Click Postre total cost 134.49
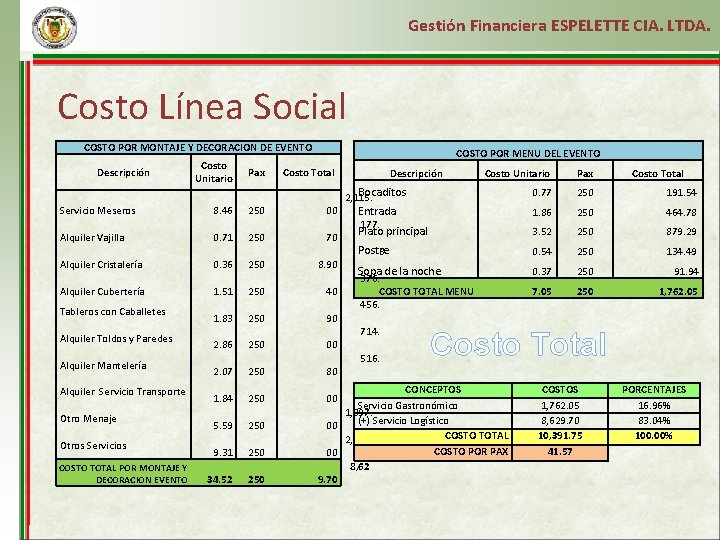 (x=681, y=252)
